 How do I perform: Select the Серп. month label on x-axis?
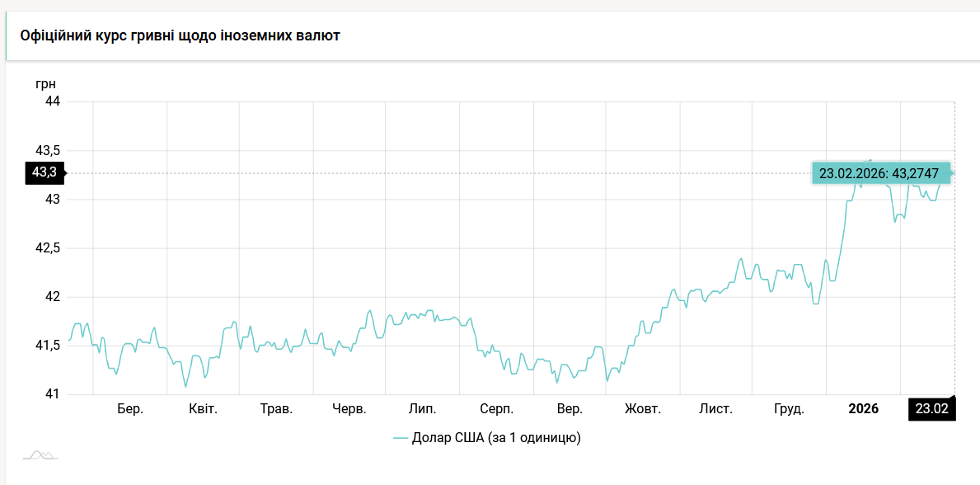point(496,409)
